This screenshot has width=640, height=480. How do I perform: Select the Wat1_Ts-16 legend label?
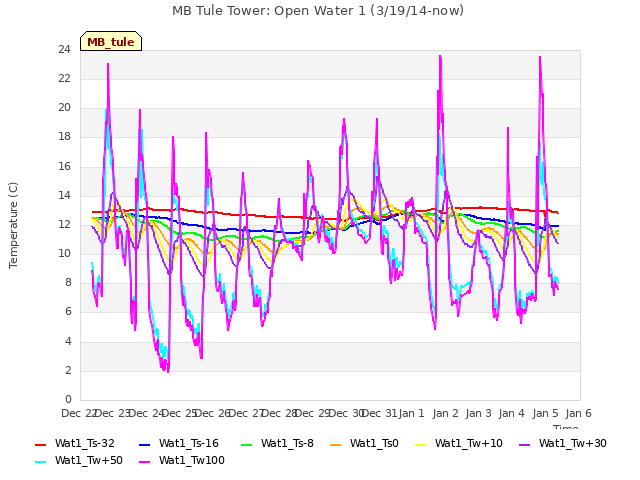pyautogui.click(x=189, y=444)
